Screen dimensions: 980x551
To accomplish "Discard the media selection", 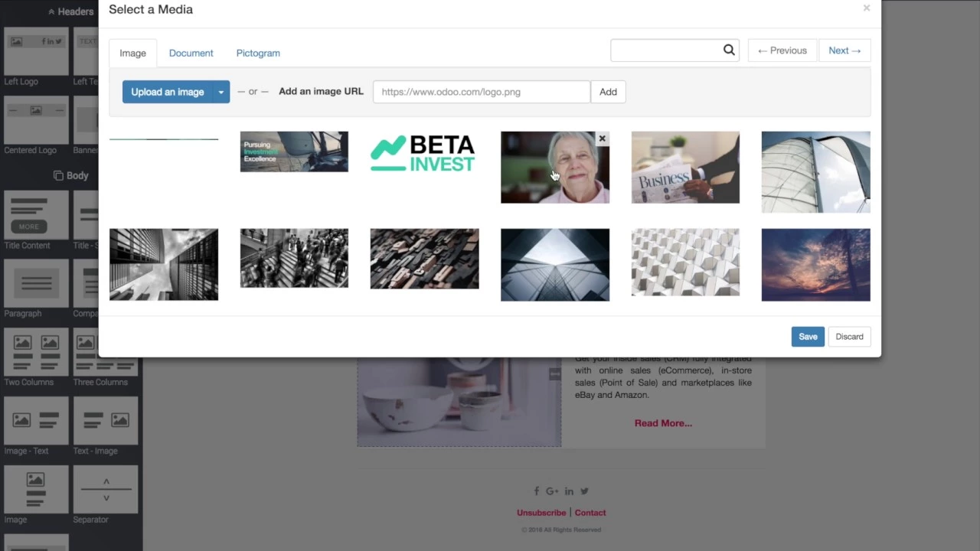I will pyautogui.click(x=849, y=337).
